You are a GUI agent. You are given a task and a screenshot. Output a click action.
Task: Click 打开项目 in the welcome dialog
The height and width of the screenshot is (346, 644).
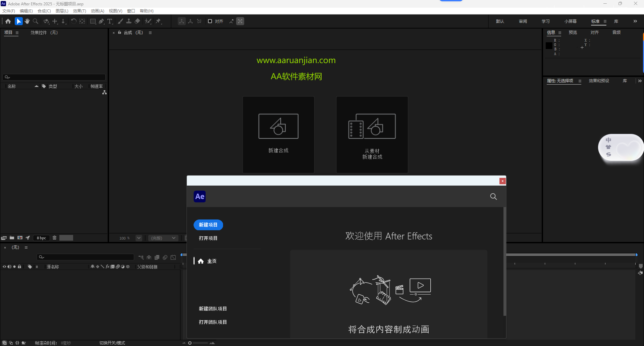(x=208, y=238)
